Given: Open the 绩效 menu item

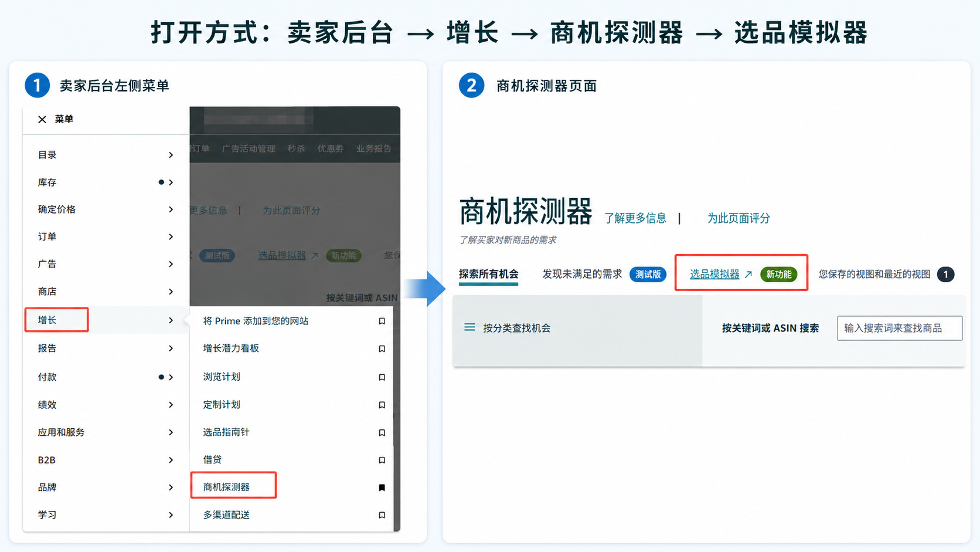Looking at the screenshot, I should coord(47,405).
